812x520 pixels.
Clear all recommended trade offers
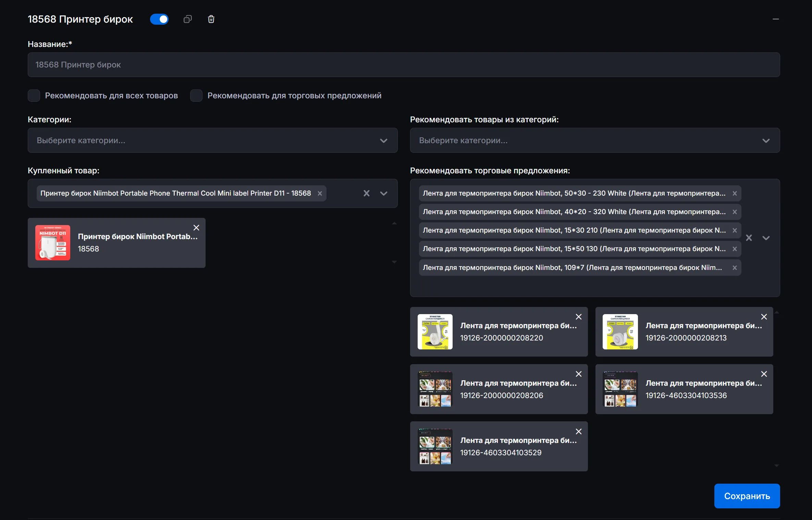pyautogui.click(x=749, y=238)
